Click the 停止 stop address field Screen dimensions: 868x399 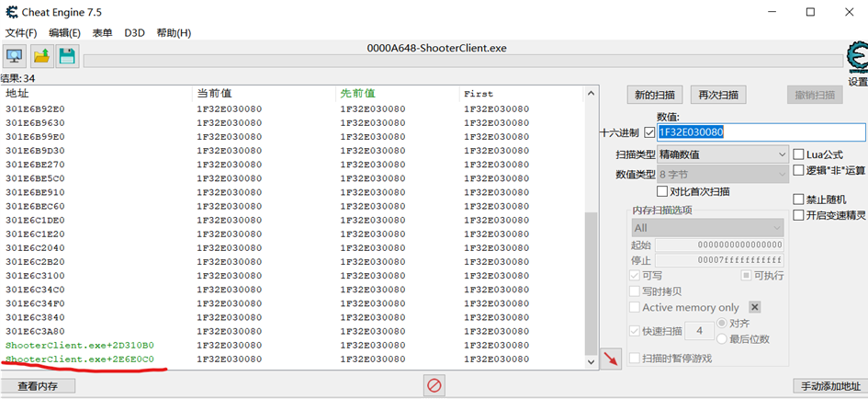(x=719, y=260)
